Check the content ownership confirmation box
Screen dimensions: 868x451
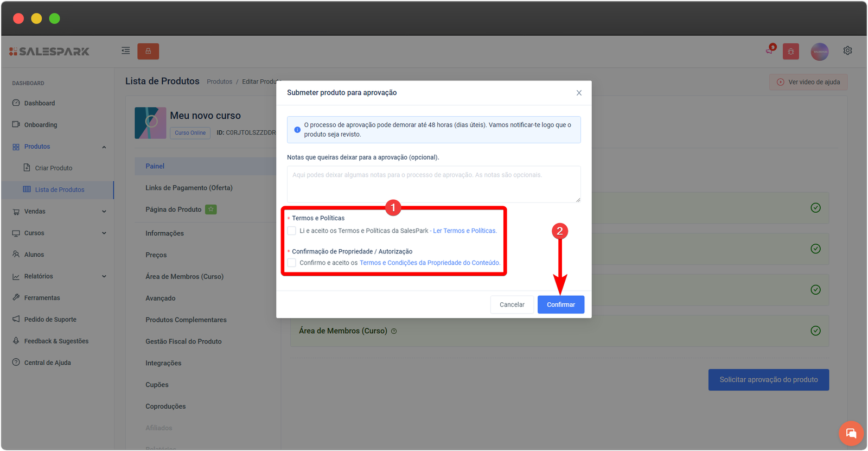click(x=292, y=263)
